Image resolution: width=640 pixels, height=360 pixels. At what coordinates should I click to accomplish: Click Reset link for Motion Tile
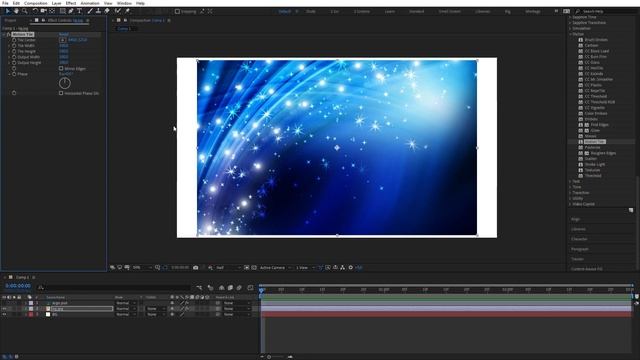[64, 35]
